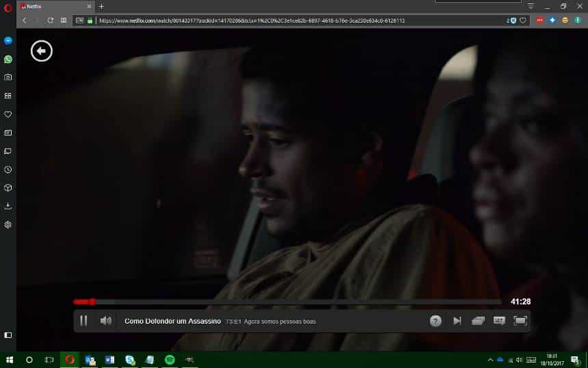Open audio and subtitles options
This screenshot has height=368, width=588.
click(499, 321)
